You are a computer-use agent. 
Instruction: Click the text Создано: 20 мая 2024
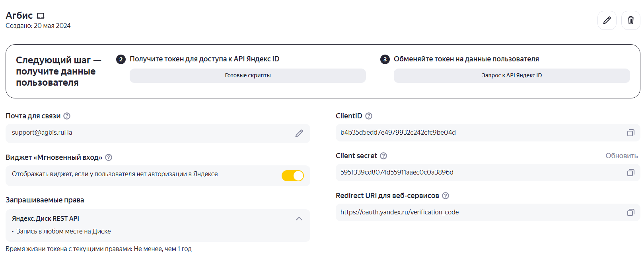click(x=38, y=26)
